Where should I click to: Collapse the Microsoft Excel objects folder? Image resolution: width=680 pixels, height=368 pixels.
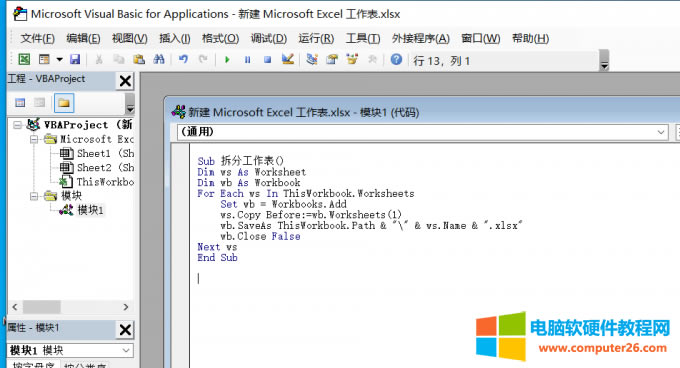[34, 139]
